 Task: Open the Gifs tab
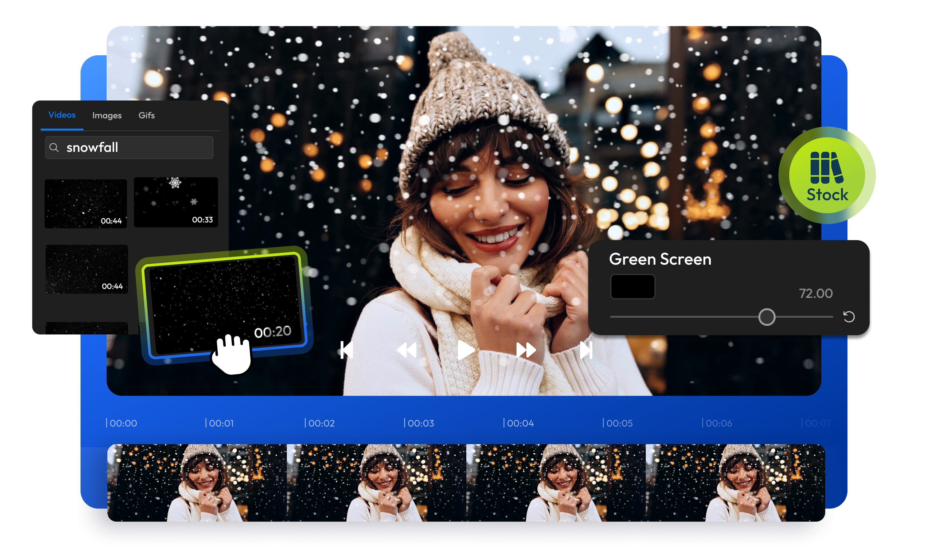pyautogui.click(x=147, y=116)
